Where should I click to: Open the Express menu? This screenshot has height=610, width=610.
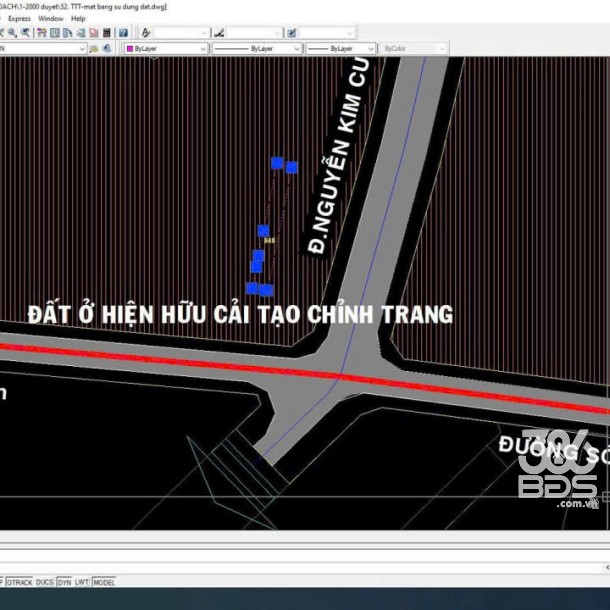click(x=19, y=19)
